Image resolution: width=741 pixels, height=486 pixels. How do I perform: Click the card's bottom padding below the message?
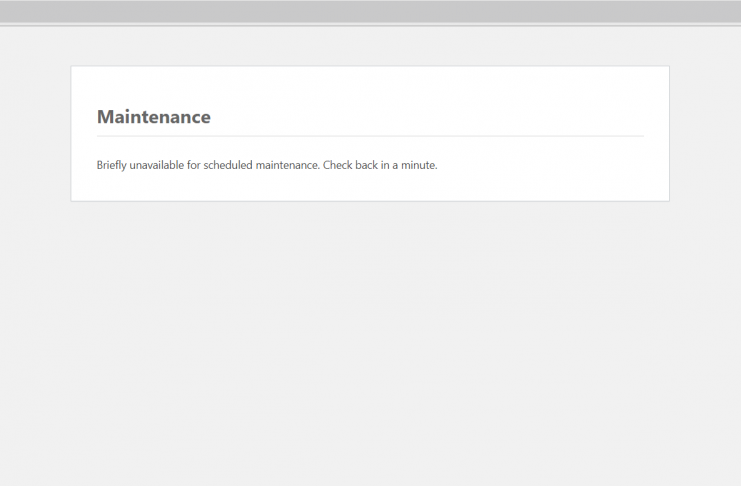pos(370,188)
